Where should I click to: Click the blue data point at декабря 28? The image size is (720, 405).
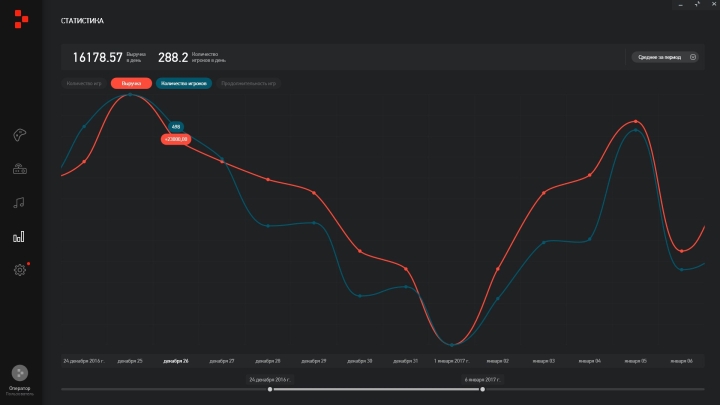tap(268, 226)
